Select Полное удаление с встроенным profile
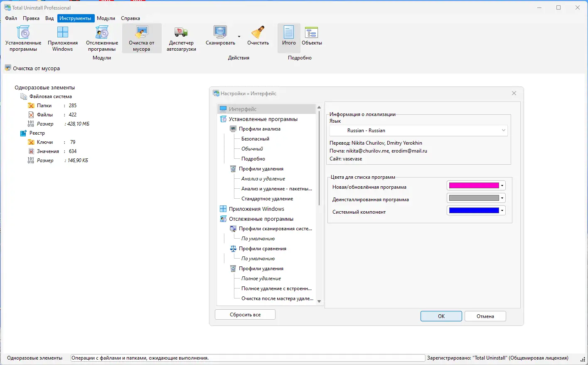This screenshot has height=365, width=588. (276, 289)
